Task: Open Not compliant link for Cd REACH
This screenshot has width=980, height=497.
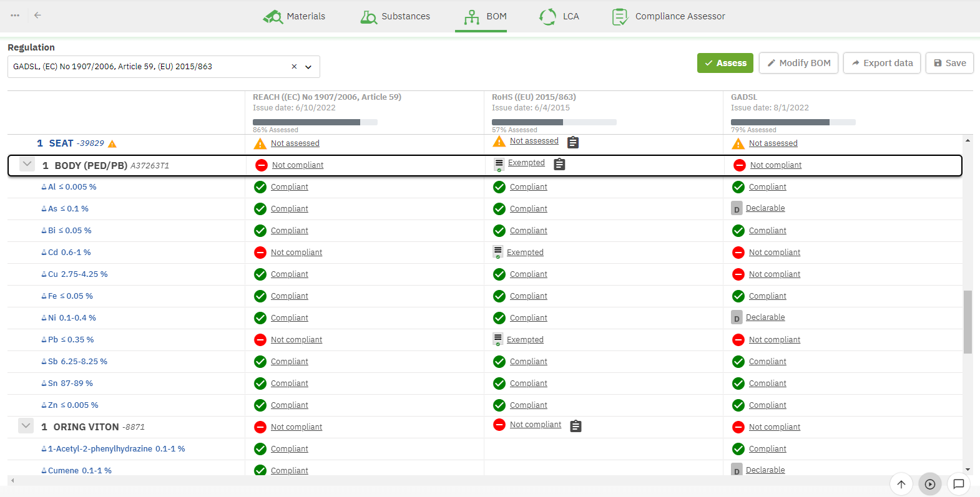Action: (296, 253)
